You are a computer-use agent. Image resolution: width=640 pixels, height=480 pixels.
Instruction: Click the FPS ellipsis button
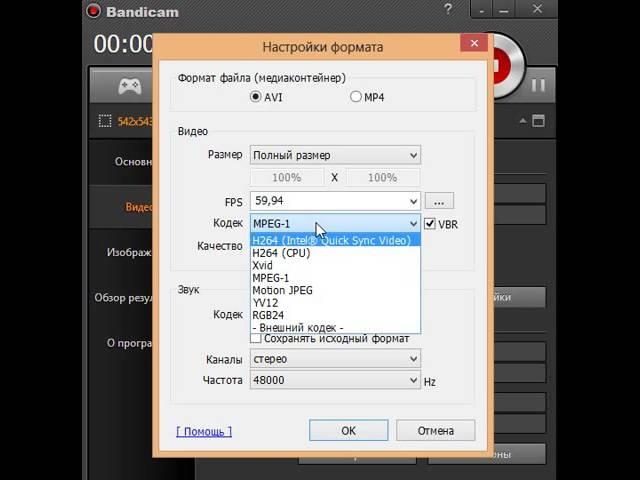(x=439, y=201)
